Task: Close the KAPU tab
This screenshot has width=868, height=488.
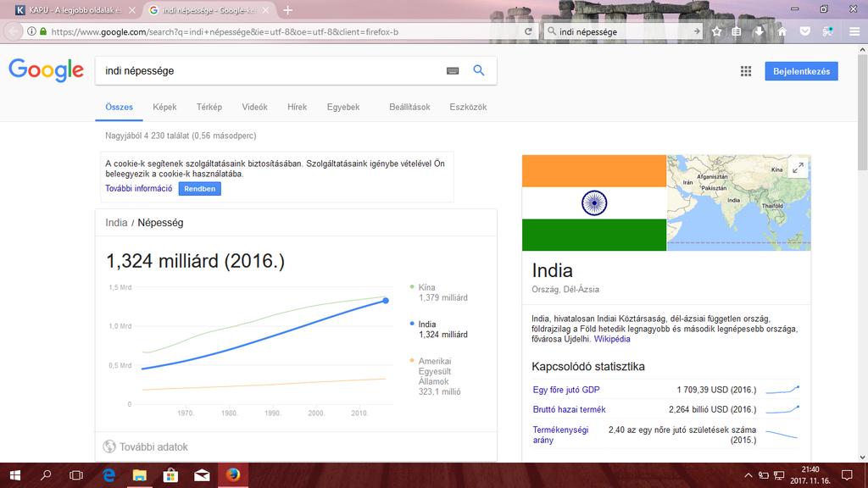Action: (x=131, y=10)
